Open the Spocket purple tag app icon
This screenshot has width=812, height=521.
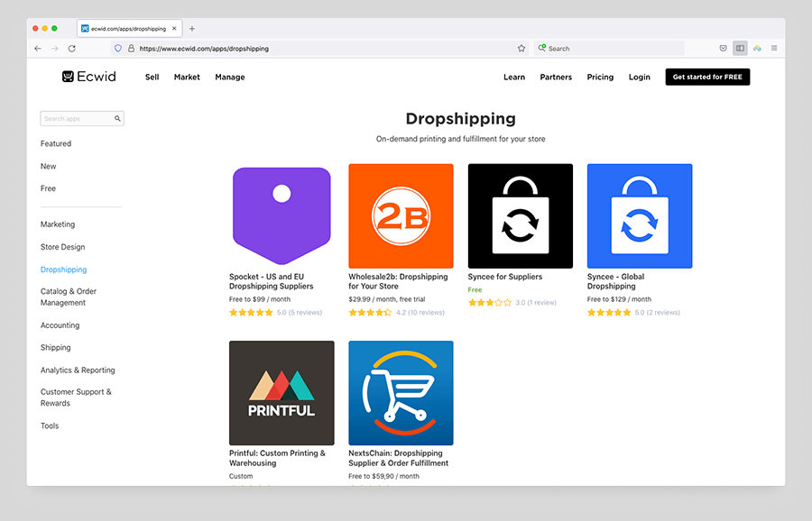(281, 215)
